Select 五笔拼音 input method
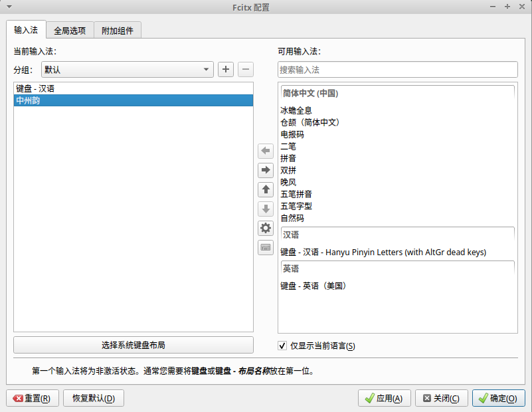This screenshot has height=412, width=532. 398,194
